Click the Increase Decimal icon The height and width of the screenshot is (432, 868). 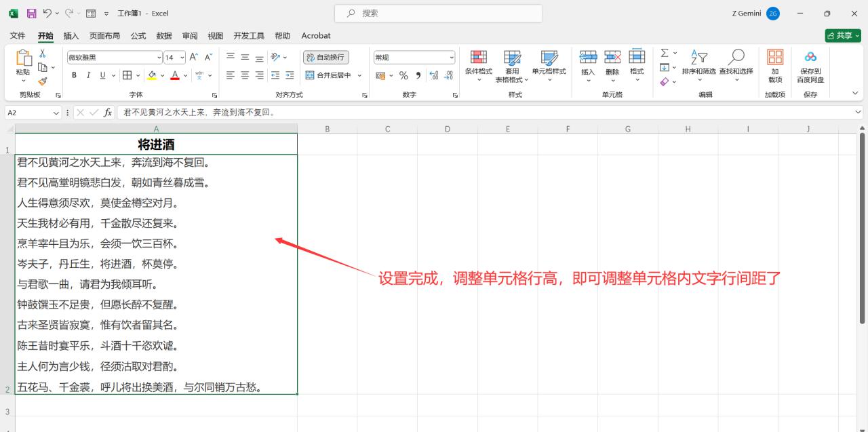coord(434,75)
